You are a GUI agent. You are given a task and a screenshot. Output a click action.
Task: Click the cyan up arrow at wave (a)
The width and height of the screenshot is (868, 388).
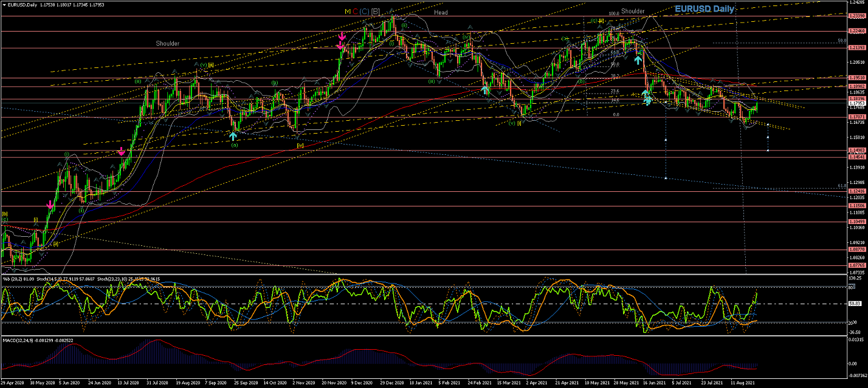[233, 136]
